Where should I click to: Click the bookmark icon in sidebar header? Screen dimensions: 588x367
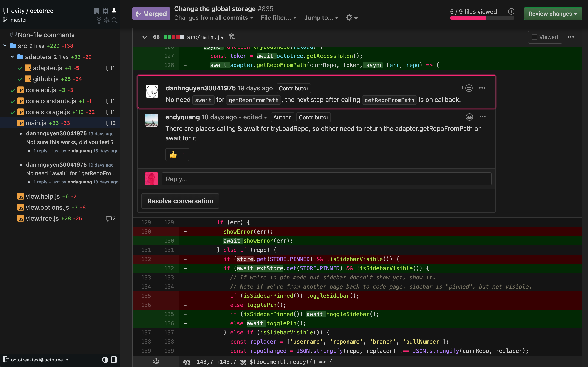click(x=97, y=11)
